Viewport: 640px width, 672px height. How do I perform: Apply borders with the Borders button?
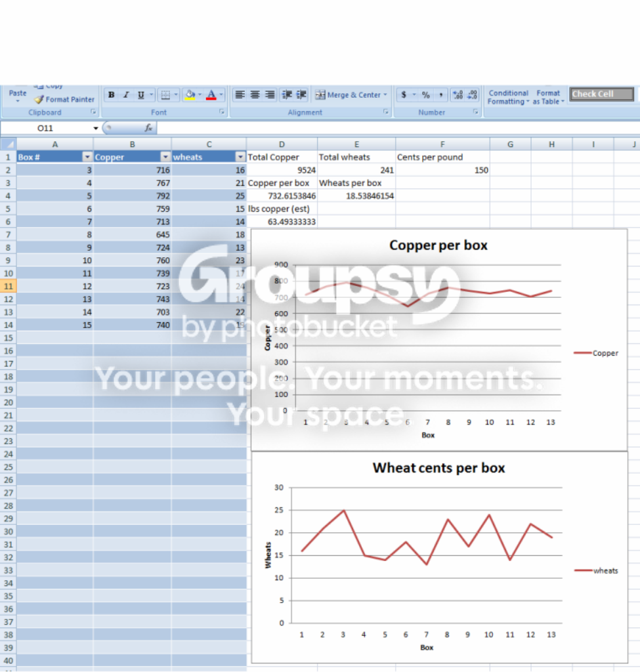tap(165, 95)
